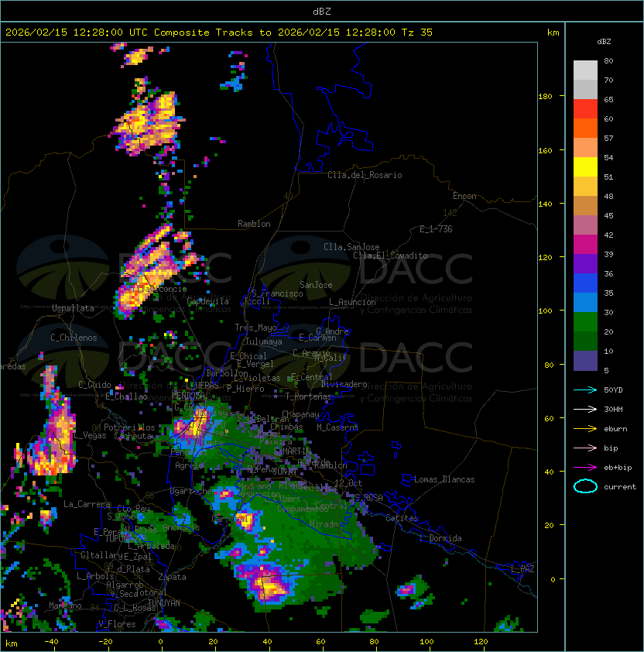Click the light gray 70-80 dBZ legend swatch

(x=585, y=70)
